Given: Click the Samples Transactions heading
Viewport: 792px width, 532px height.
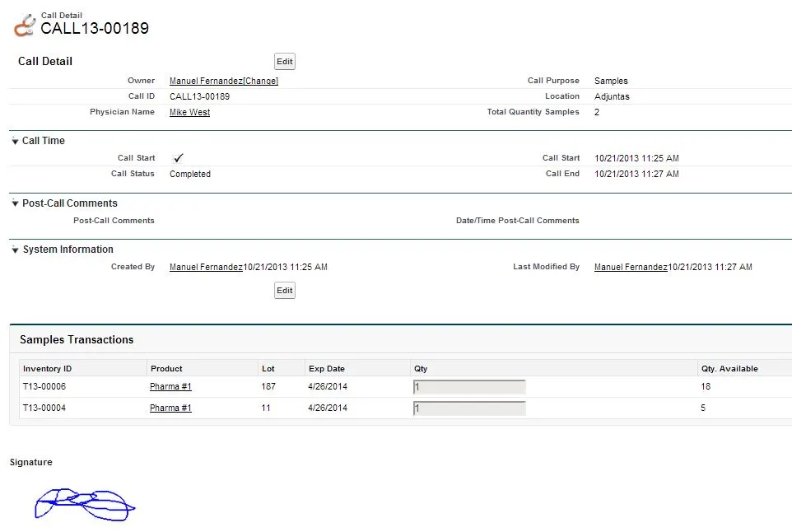Looking at the screenshot, I should (77, 340).
